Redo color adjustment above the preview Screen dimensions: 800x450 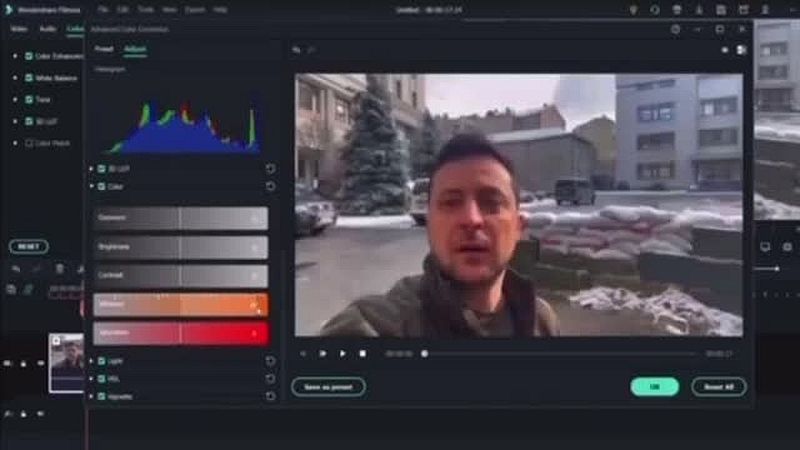(311, 50)
